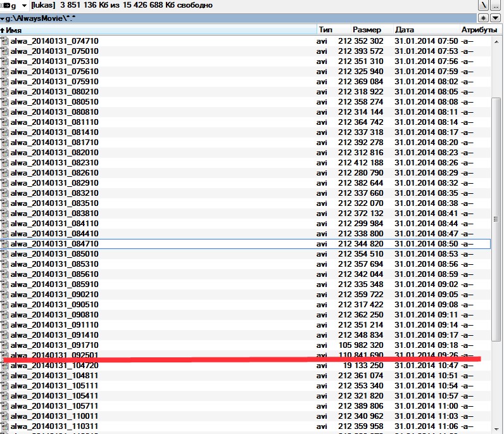
Task: Go to parent directory with '..' button
Action: 497,5
